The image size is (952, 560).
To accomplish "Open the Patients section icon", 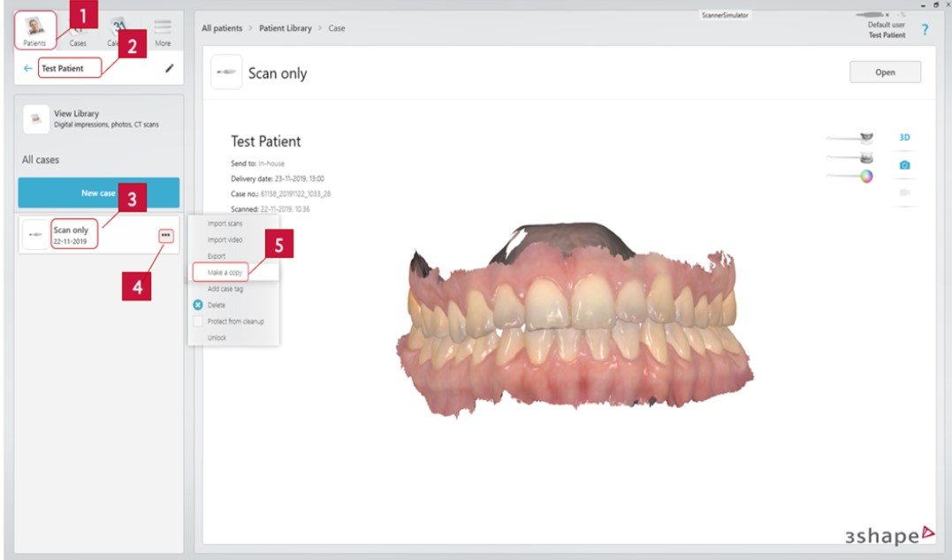I will tap(34, 30).
